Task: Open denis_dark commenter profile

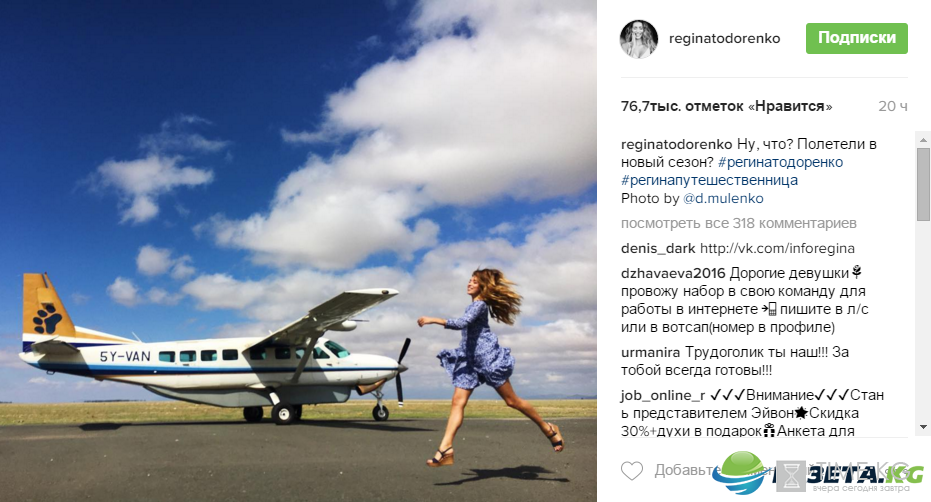Action: pos(658,248)
